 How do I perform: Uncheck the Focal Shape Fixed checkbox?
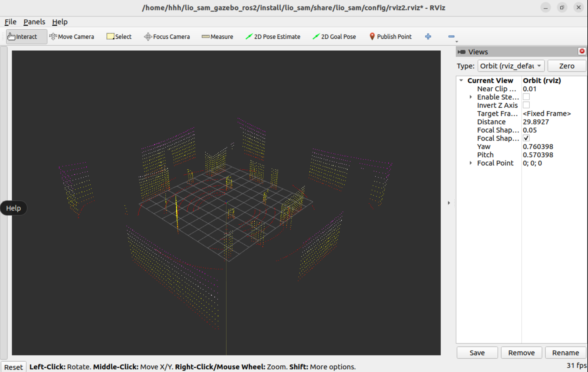(526, 138)
